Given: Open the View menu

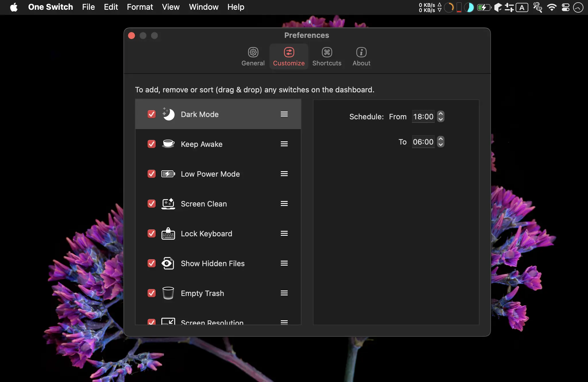Looking at the screenshot, I should coord(171,7).
